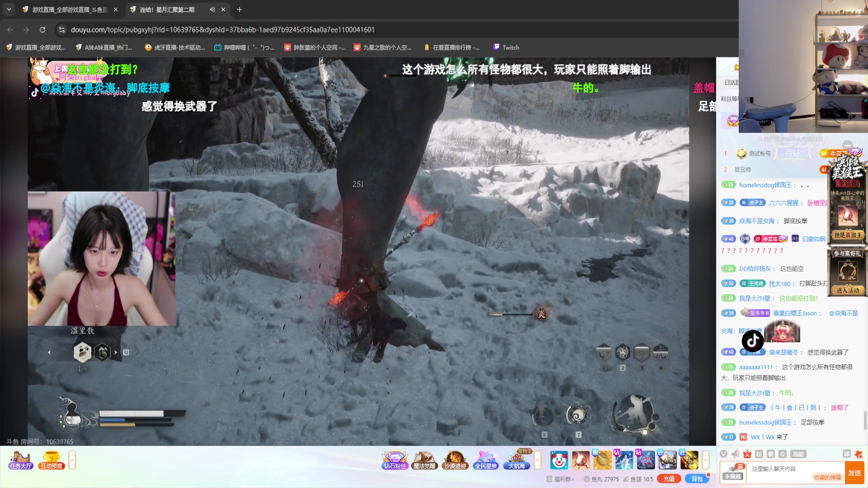Open the 未佩戴 fan badge selector
This screenshot has width=868, height=488.
tap(733, 473)
